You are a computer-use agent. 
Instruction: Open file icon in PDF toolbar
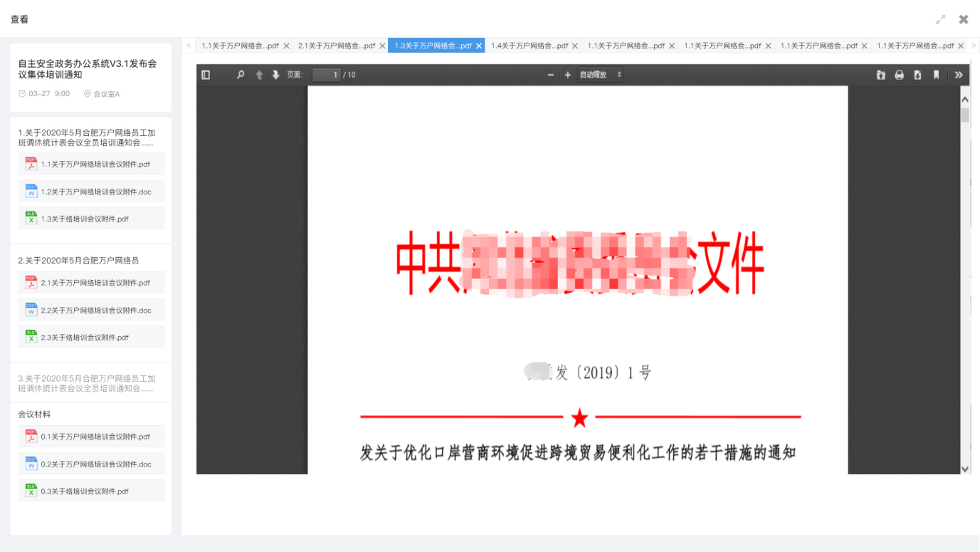pos(880,75)
